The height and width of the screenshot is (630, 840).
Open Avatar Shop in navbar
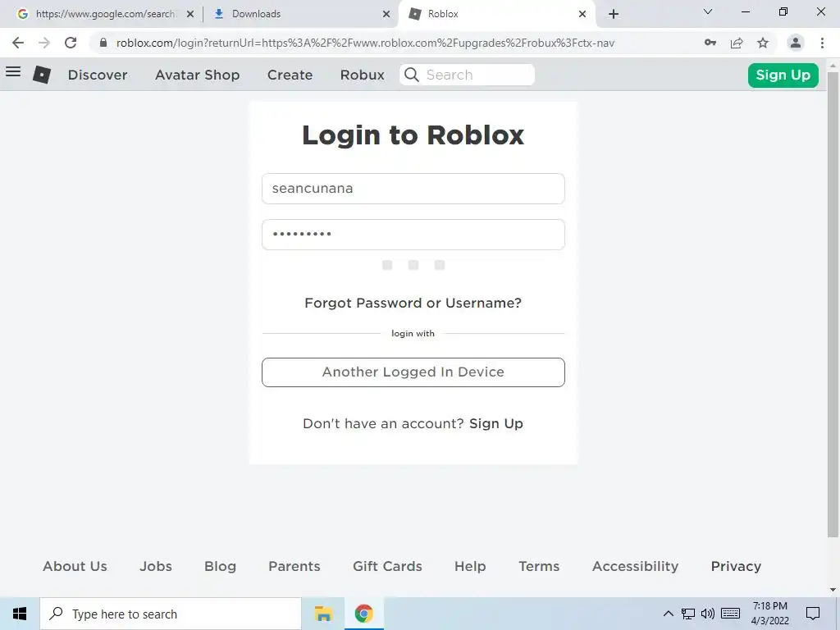click(x=197, y=75)
